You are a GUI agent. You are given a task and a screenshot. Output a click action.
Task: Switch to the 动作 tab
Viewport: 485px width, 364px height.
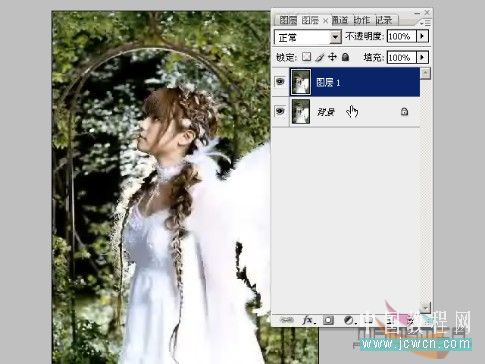click(x=362, y=20)
